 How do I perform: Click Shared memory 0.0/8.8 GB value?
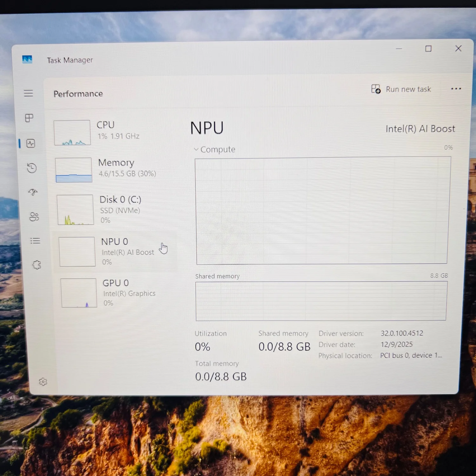pos(284,347)
